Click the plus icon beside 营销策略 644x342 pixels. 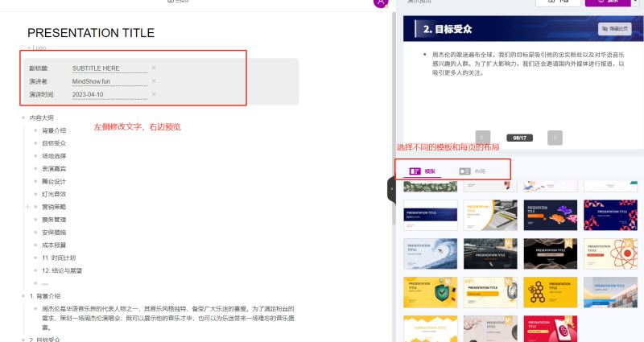tap(28, 207)
